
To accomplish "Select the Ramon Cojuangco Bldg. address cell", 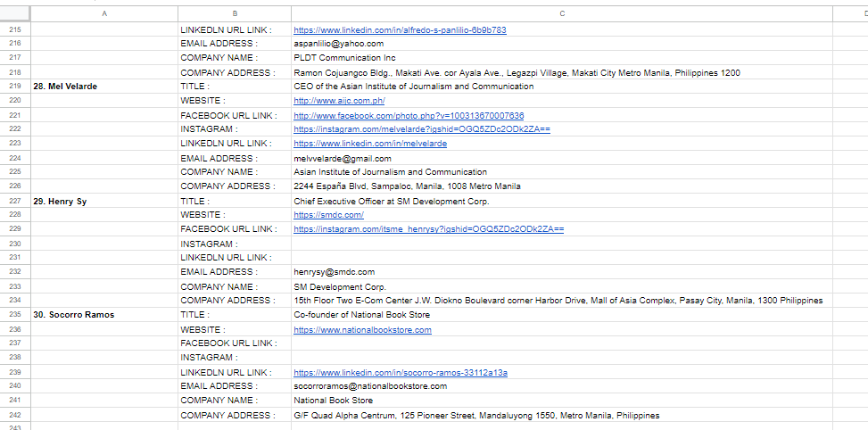I will (562, 72).
